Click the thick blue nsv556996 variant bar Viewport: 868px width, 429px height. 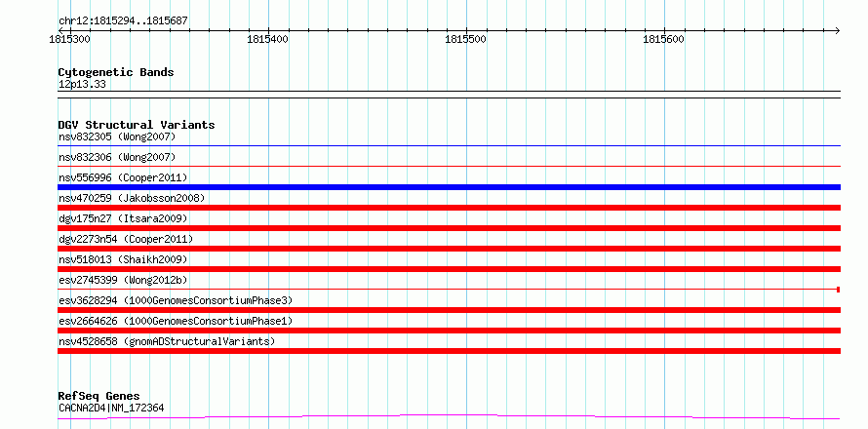[x=450, y=187]
